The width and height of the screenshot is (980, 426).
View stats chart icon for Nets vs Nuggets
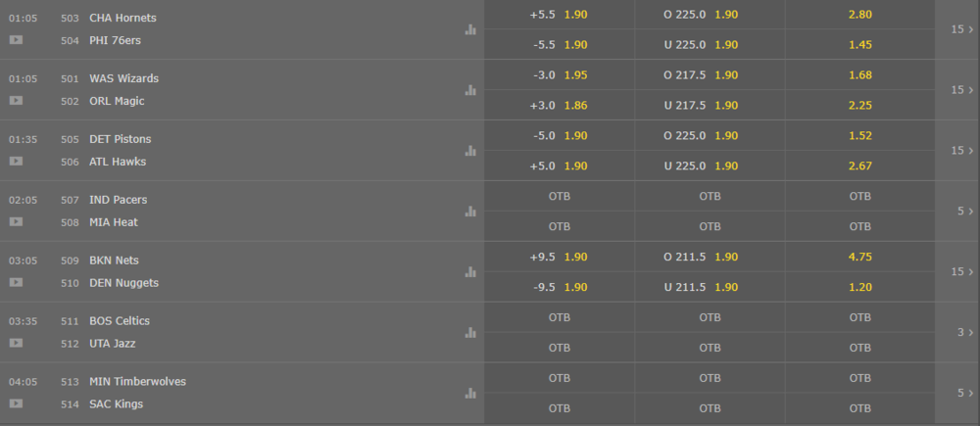point(470,271)
